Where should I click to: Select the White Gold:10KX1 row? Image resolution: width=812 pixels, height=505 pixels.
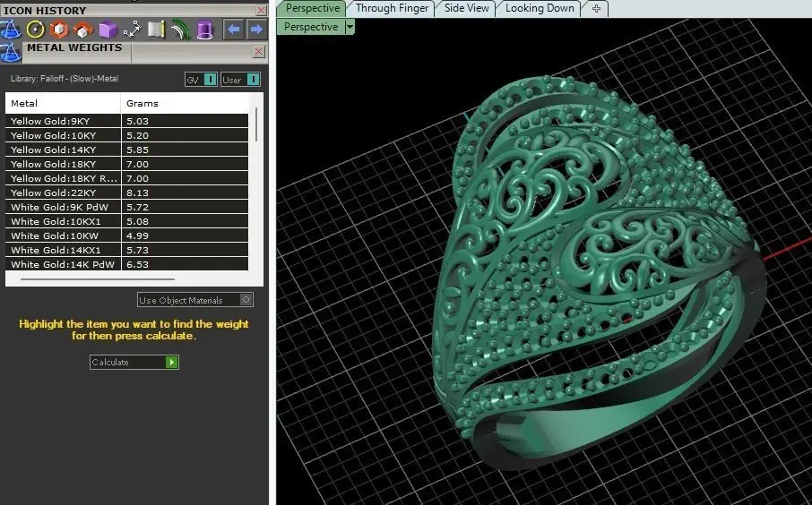[127, 221]
